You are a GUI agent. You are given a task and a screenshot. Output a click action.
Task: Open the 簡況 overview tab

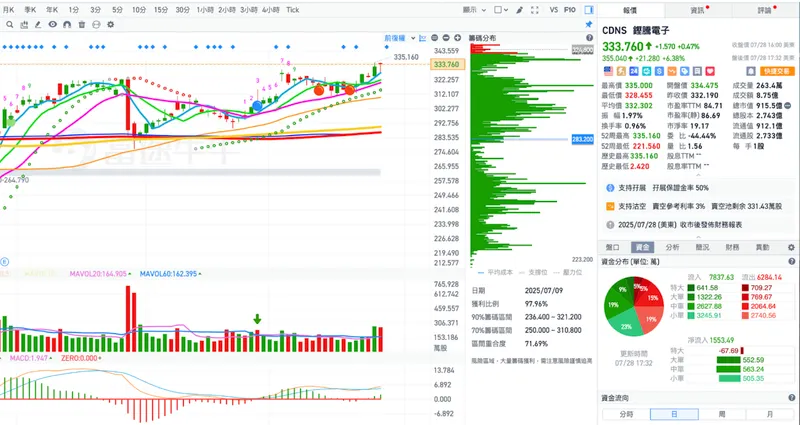click(703, 247)
